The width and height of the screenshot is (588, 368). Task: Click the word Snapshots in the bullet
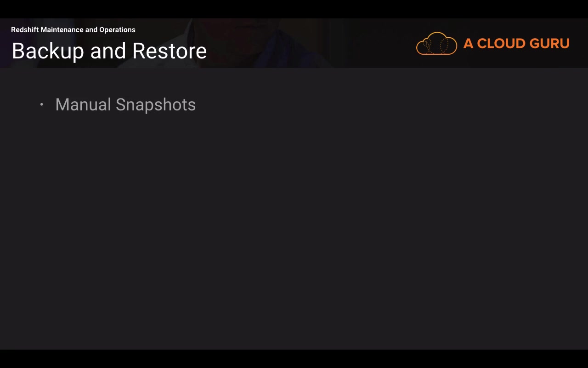pos(156,105)
